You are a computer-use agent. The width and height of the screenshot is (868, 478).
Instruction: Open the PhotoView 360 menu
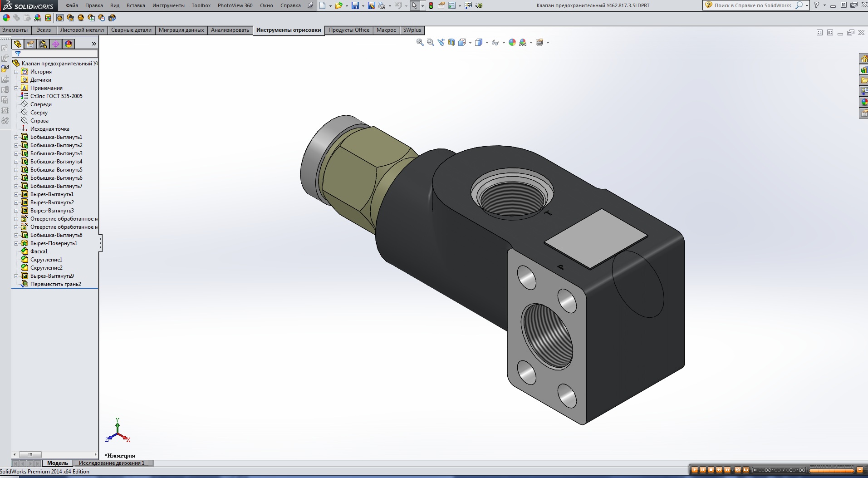pyautogui.click(x=235, y=5)
